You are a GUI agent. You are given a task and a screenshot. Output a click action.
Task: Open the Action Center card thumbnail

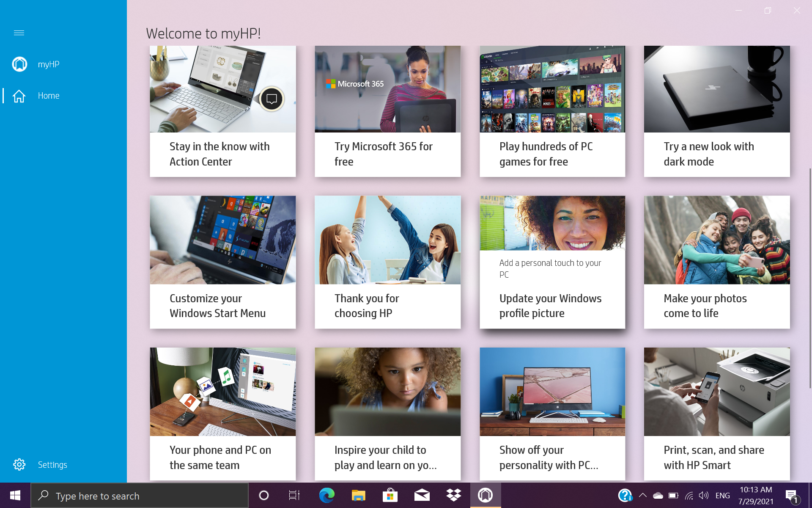tap(223, 89)
